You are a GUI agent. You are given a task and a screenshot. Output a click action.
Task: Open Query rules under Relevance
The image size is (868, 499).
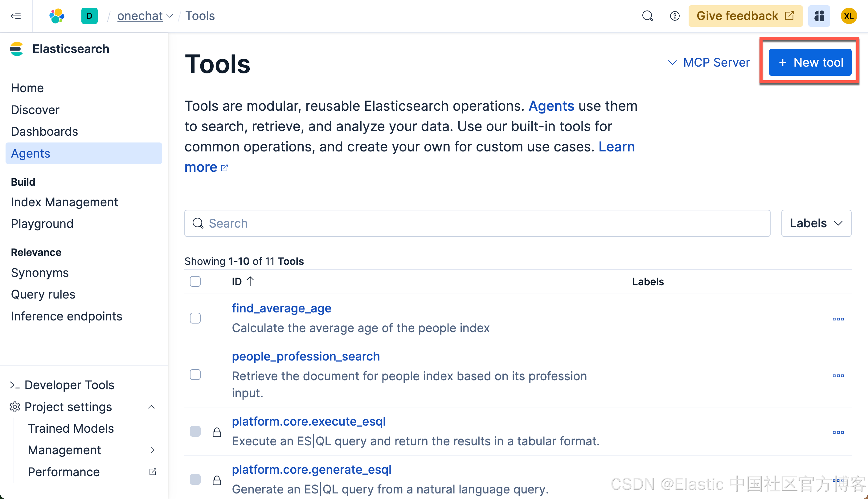pyautogui.click(x=43, y=295)
